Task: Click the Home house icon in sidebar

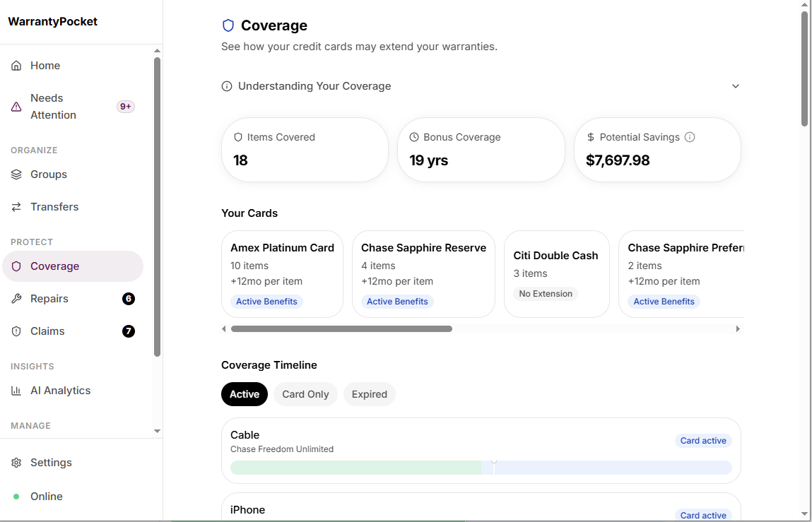Action: 16,66
